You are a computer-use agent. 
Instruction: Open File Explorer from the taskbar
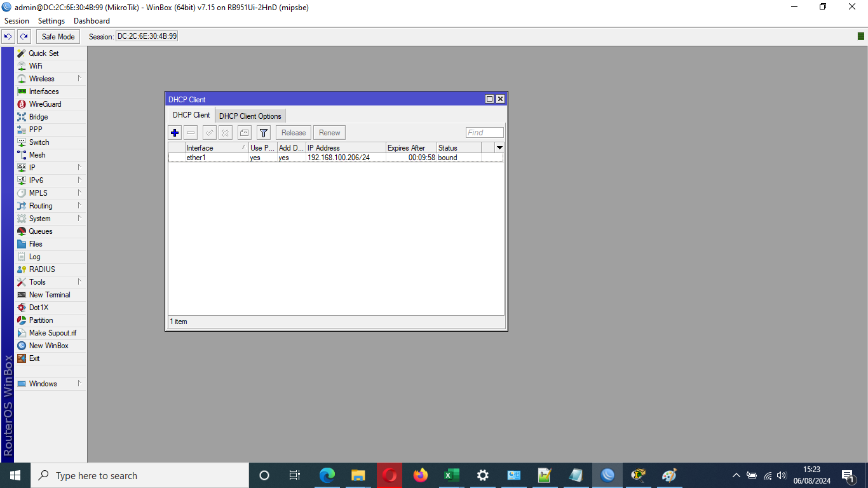358,475
